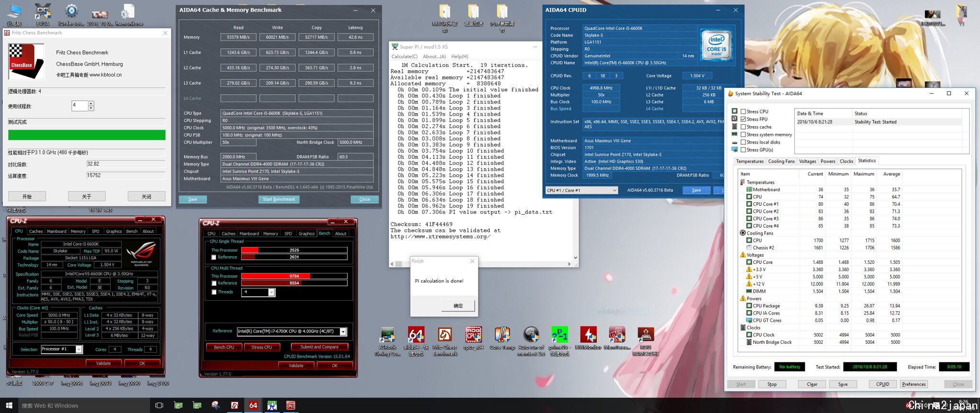Switch to the Clocks tab in System Stability Test
Viewport: 980px width, 413px height.
pos(846,162)
